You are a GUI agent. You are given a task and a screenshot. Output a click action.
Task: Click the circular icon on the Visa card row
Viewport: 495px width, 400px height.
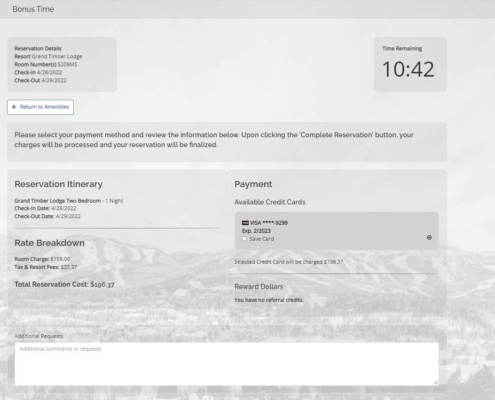(429, 237)
